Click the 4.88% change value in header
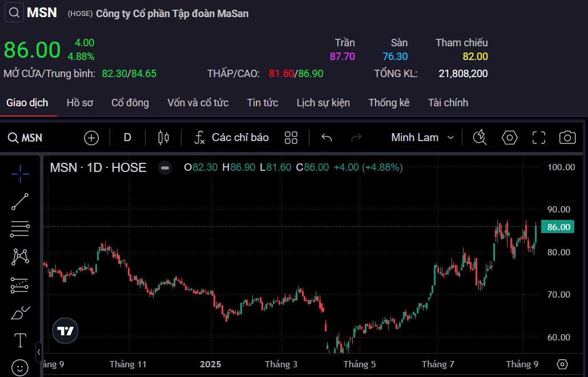The height and width of the screenshot is (377, 588). tap(81, 57)
